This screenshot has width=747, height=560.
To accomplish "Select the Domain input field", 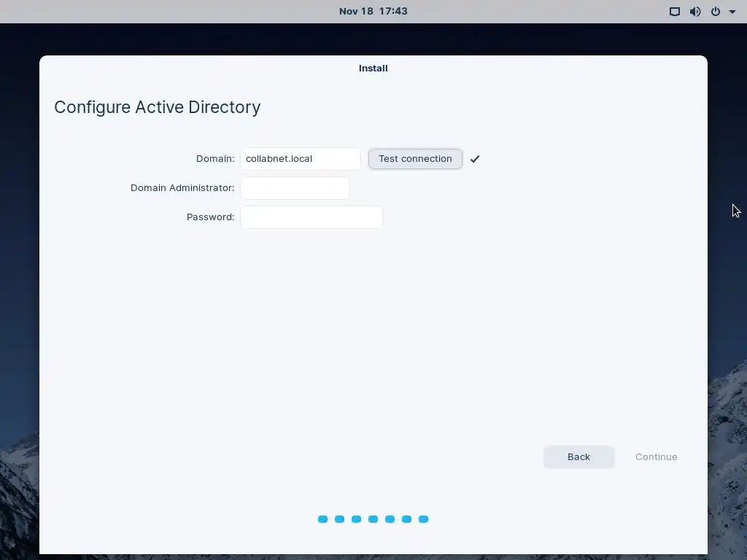I will 300,158.
